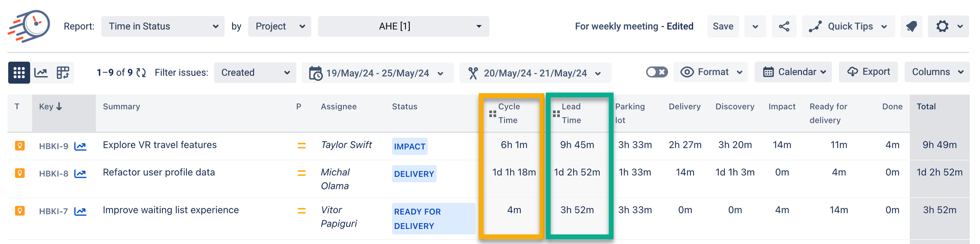
Task: Select the grid view icon
Action: [19, 73]
